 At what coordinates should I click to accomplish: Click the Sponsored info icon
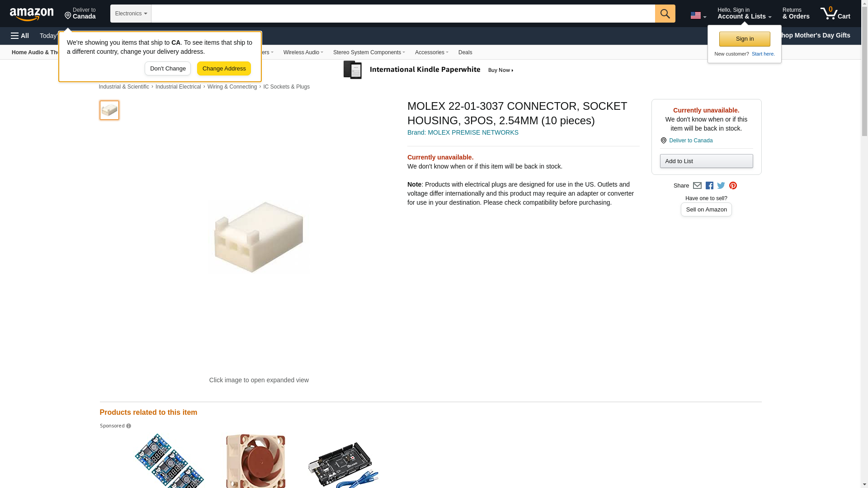129,426
